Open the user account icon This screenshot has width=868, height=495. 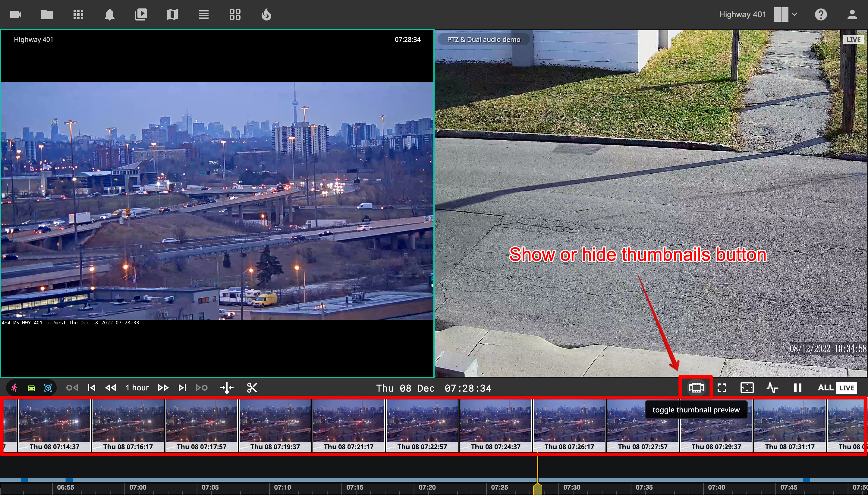coord(852,14)
